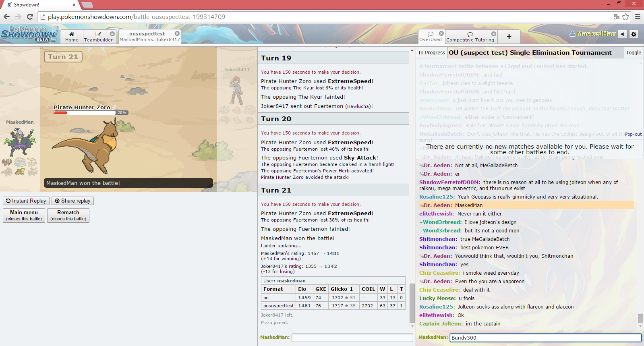This screenshot has height=346, width=644.
Task: Click the browser Forward arrow
Action: pyautogui.click(x=18, y=17)
